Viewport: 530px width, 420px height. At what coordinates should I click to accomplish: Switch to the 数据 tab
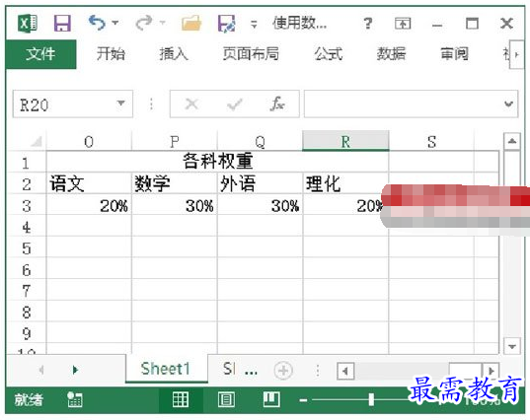point(392,54)
